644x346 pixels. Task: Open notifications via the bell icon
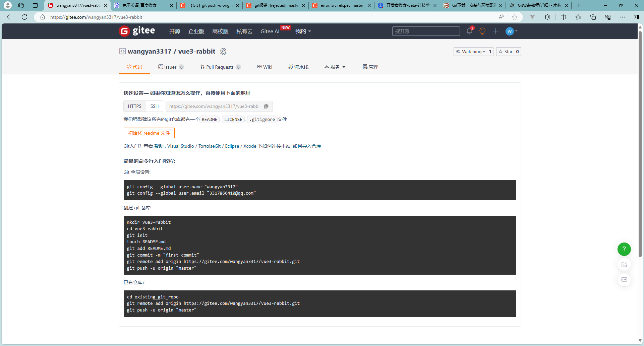click(x=469, y=31)
